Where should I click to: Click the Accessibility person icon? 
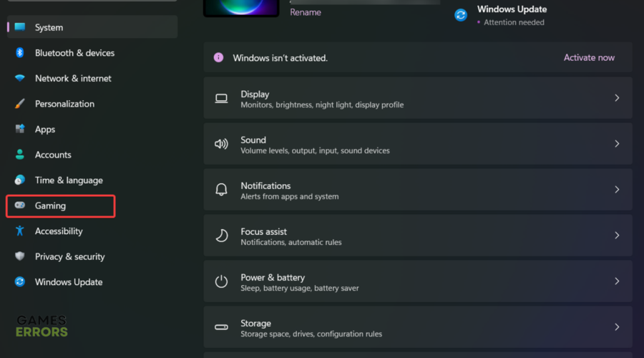[20, 231]
